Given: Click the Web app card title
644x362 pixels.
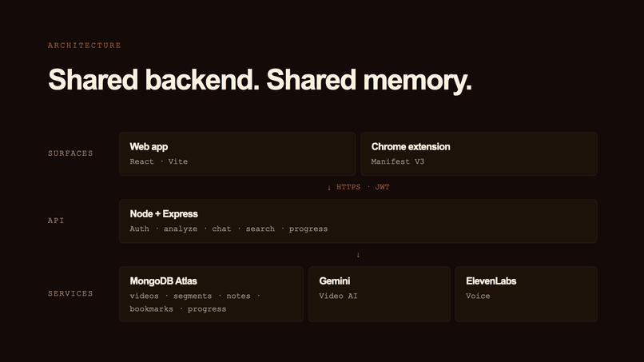Looking at the screenshot, I should 149,147.
